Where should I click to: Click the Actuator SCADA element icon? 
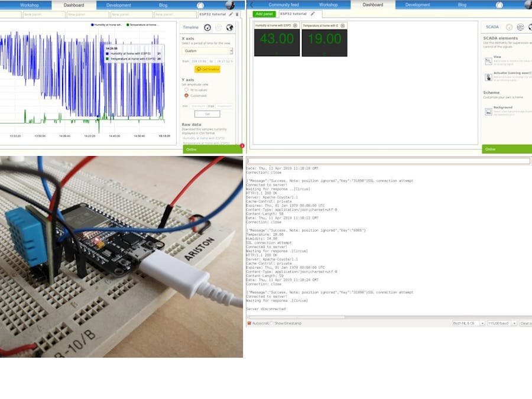488,77
